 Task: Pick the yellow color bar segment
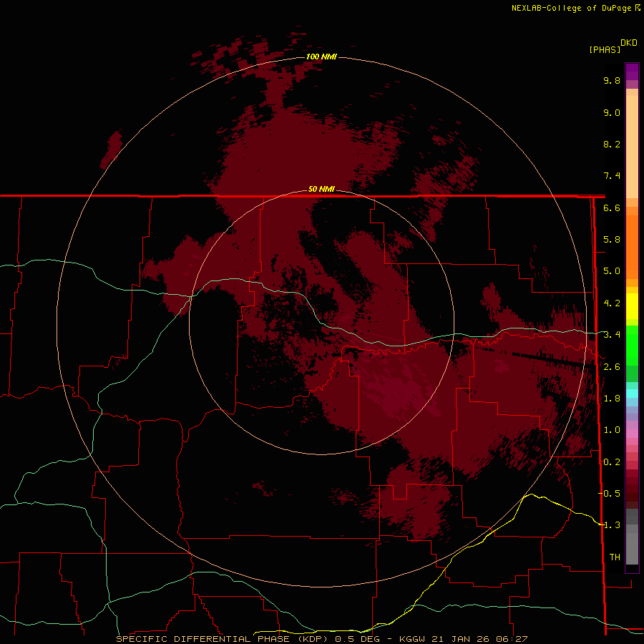point(632,306)
